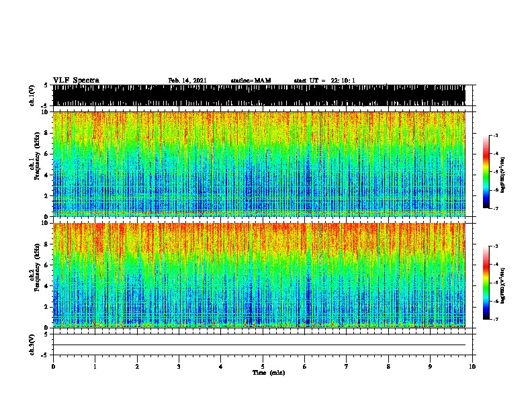Click the ch.2 frequency axis "2" tick label

click(x=47, y=307)
